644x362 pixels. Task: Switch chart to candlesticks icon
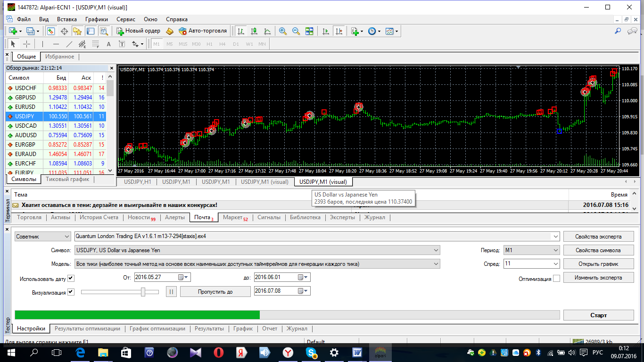point(254,31)
